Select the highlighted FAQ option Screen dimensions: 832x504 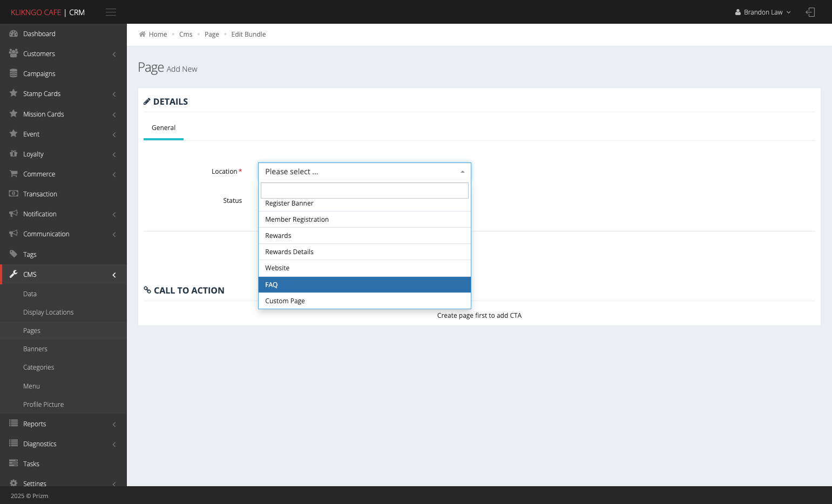(364, 284)
